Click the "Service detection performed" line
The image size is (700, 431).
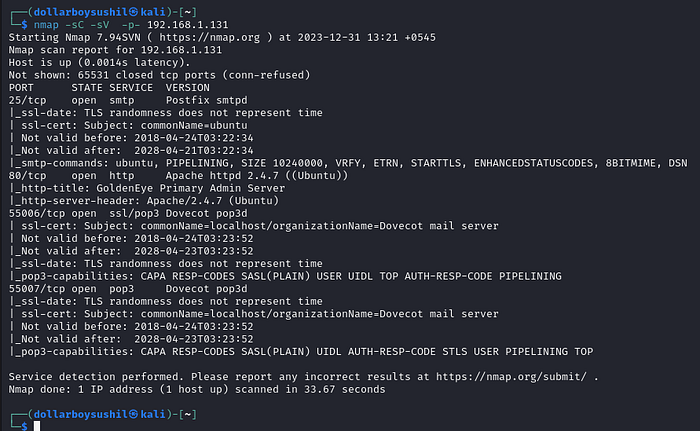[x=300, y=376]
